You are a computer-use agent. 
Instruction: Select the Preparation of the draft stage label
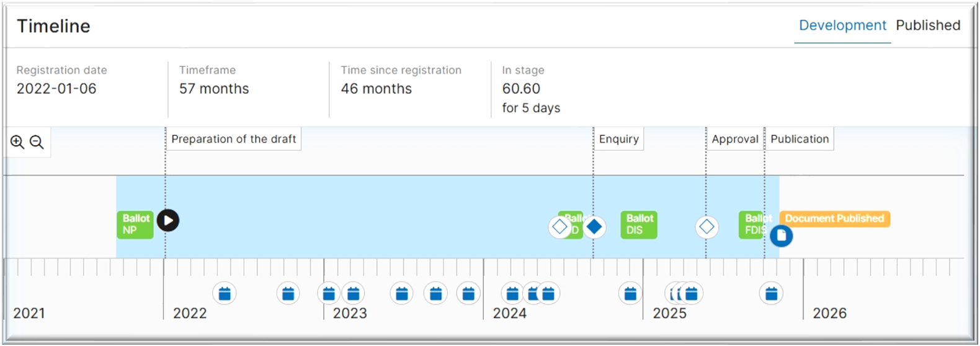(x=233, y=139)
